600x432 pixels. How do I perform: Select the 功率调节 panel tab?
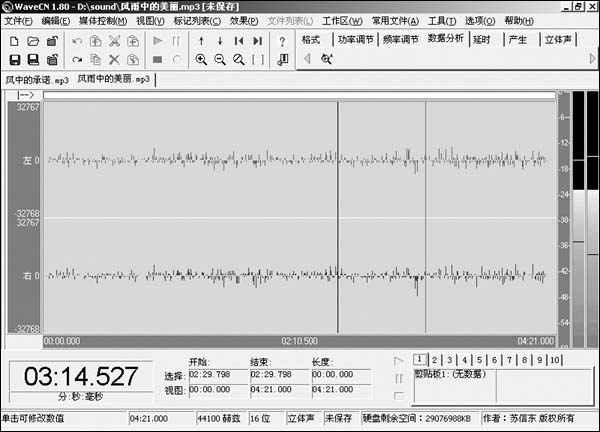[x=355, y=40]
